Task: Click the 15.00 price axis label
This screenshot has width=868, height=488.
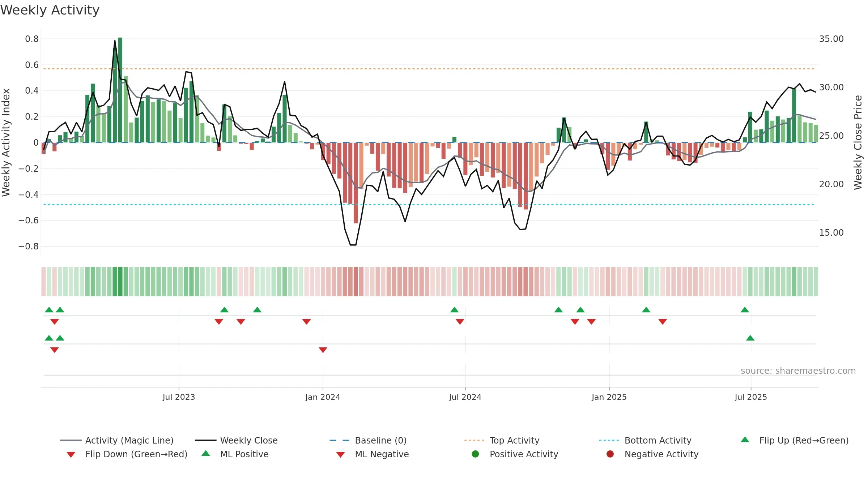Action: tap(831, 233)
